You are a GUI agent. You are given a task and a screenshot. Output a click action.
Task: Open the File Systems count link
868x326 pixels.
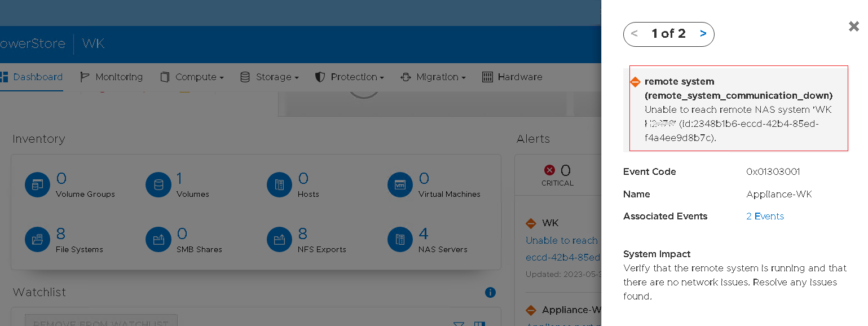coord(61,234)
